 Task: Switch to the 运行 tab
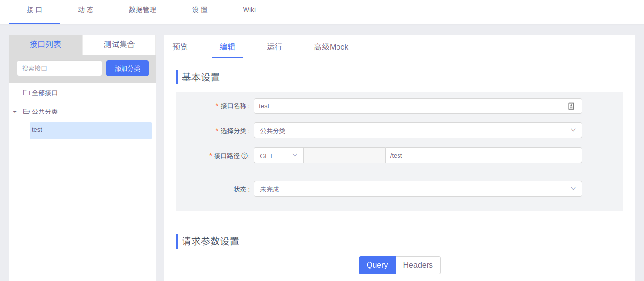(x=275, y=47)
